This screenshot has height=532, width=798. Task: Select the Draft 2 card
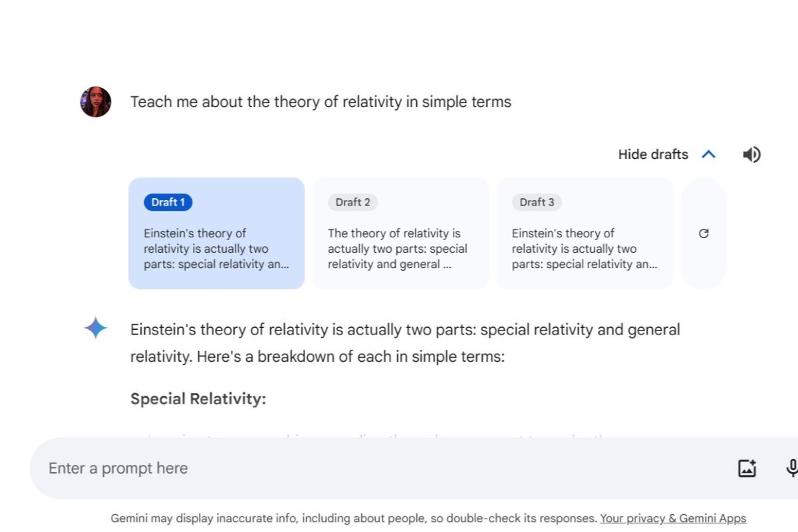(401, 233)
